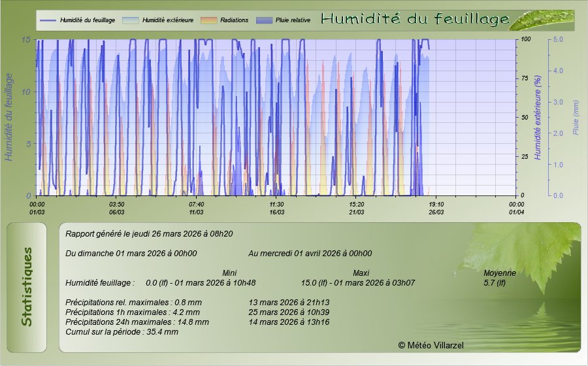The width and height of the screenshot is (588, 366).
Task: Click the water-droplet leaf image beside the title
Action: pyautogui.click(x=541, y=20)
